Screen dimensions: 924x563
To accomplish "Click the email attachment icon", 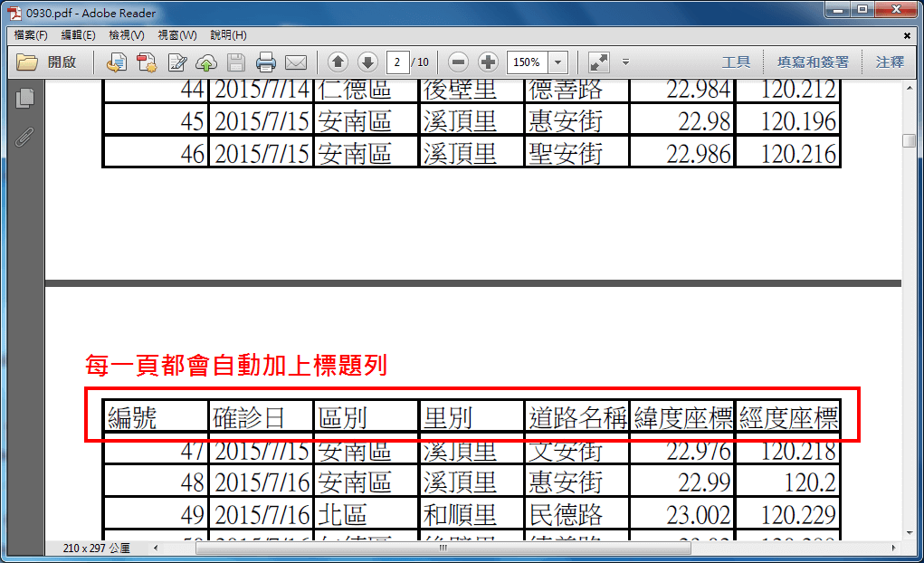I will pyautogui.click(x=297, y=62).
